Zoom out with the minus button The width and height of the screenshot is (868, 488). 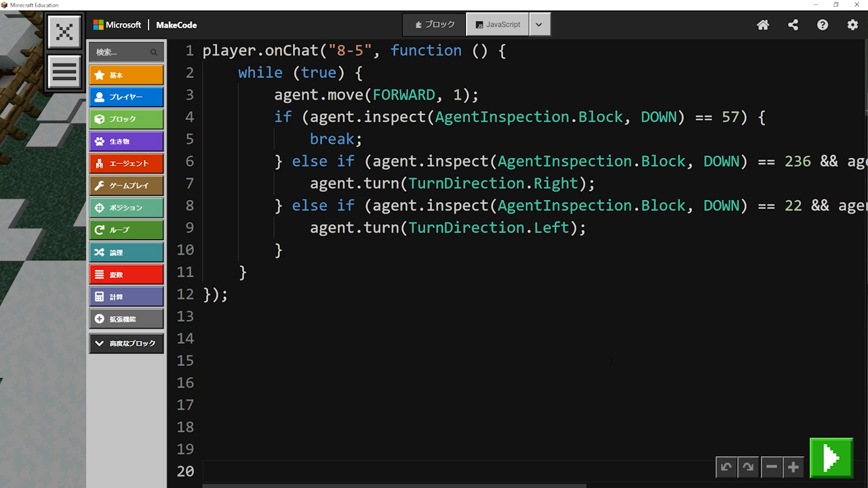772,467
